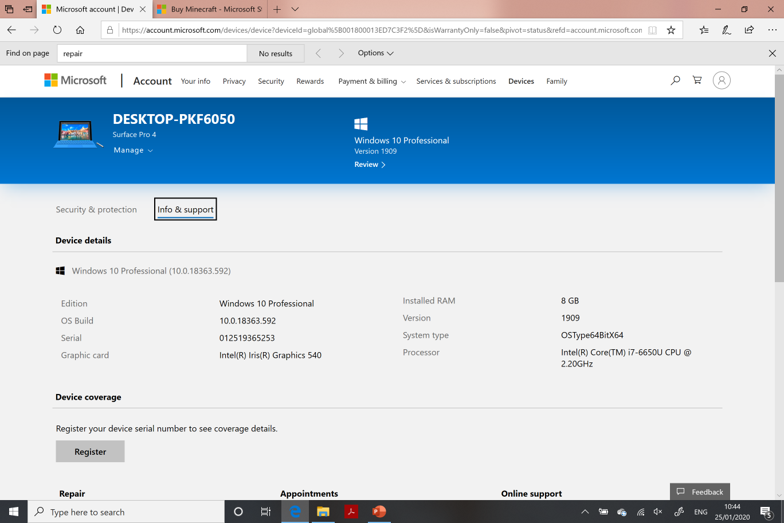Open the Action Center notifications
The image size is (784, 523).
coord(766,512)
